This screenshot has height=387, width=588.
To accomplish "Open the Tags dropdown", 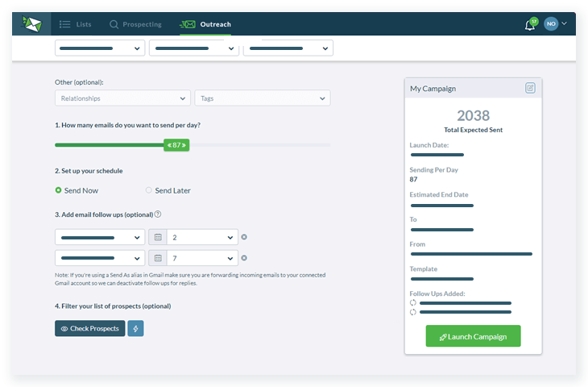I will point(263,98).
